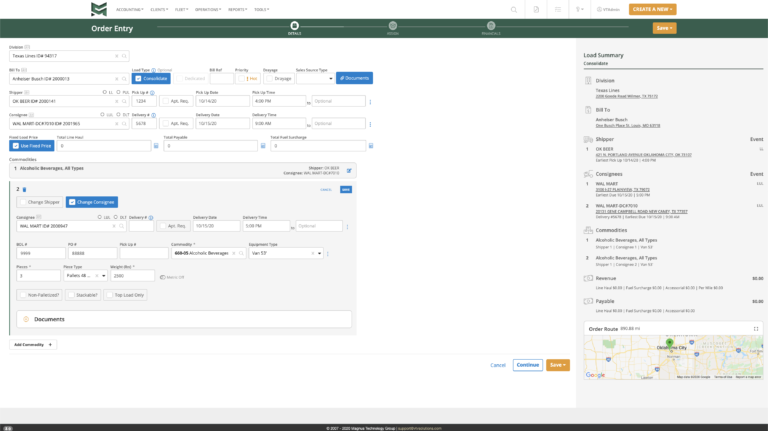This screenshot has width=768, height=431.
Task: Check the Stackable? option
Action: coord(72,295)
